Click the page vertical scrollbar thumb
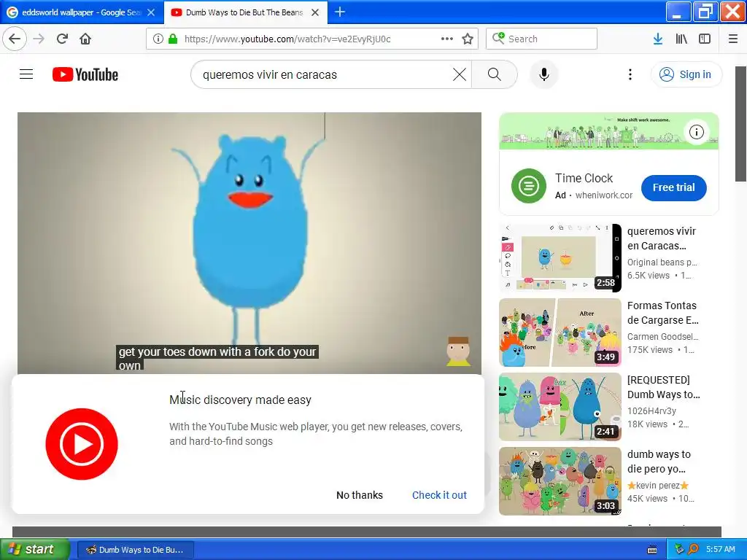This screenshot has height=560, width=747. click(740, 124)
